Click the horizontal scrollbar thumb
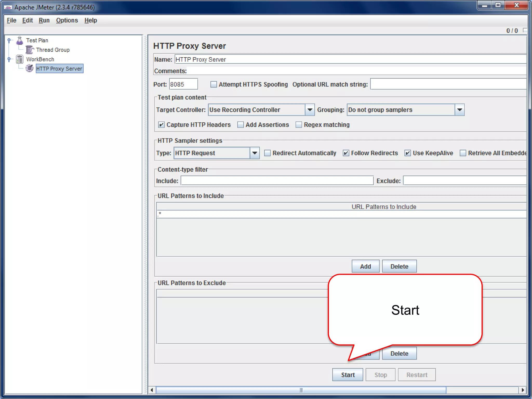The width and height of the screenshot is (532, 399). [x=301, y=390]
